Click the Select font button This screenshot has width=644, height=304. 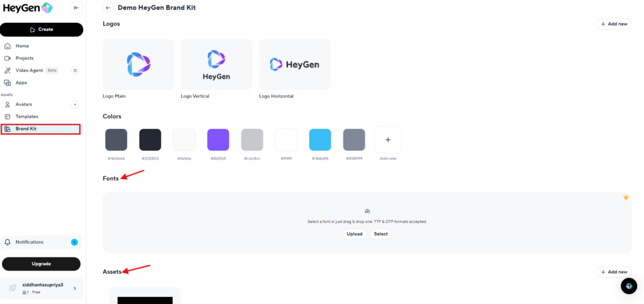tap(380, 234)
